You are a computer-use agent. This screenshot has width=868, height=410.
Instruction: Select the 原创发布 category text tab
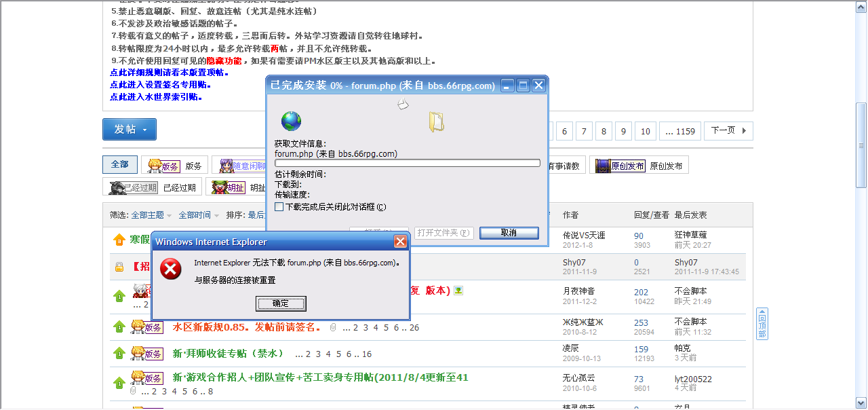coord(667,166)
